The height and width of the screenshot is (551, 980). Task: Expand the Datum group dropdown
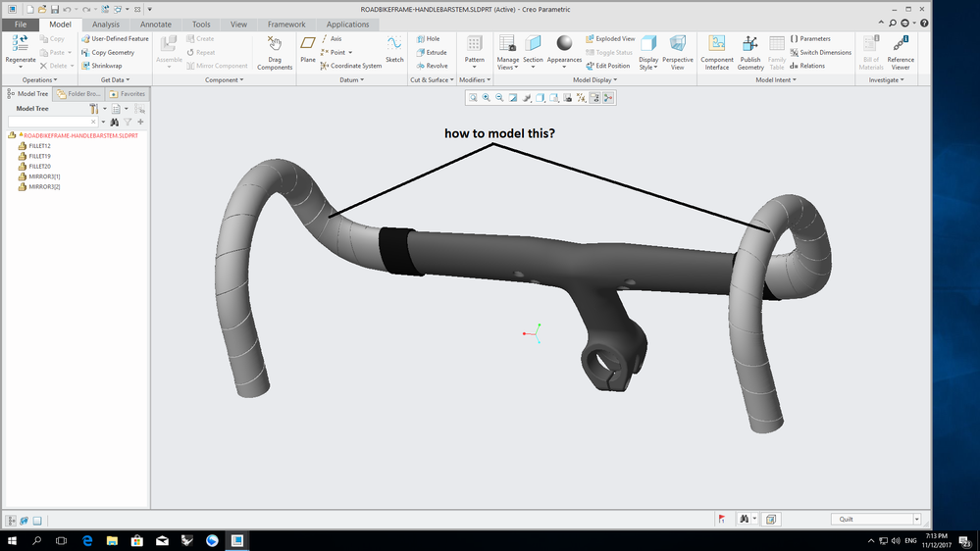click(x=351, y=80)
